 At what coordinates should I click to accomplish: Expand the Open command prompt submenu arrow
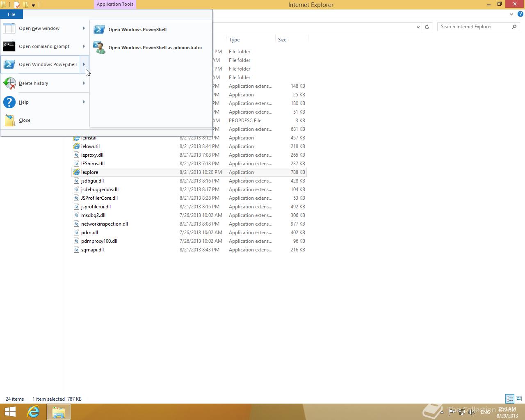[84, 46]
